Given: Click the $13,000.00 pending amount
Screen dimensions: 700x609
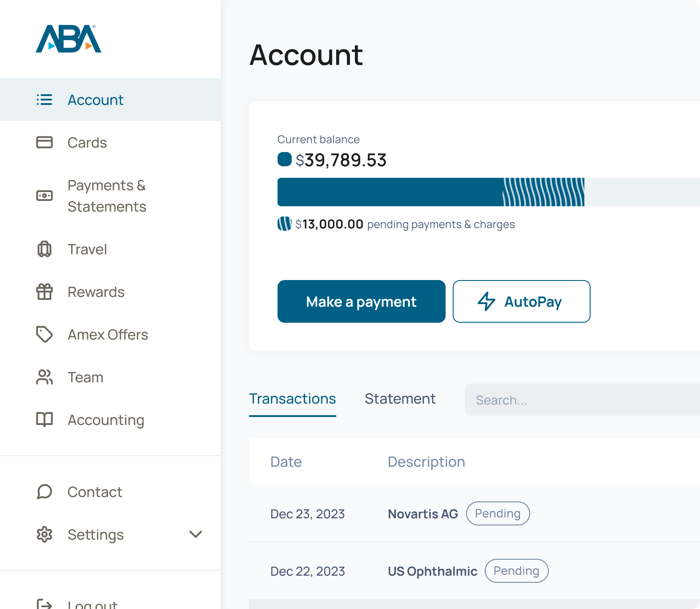Looking at the screenshot, I should [329, 224].
